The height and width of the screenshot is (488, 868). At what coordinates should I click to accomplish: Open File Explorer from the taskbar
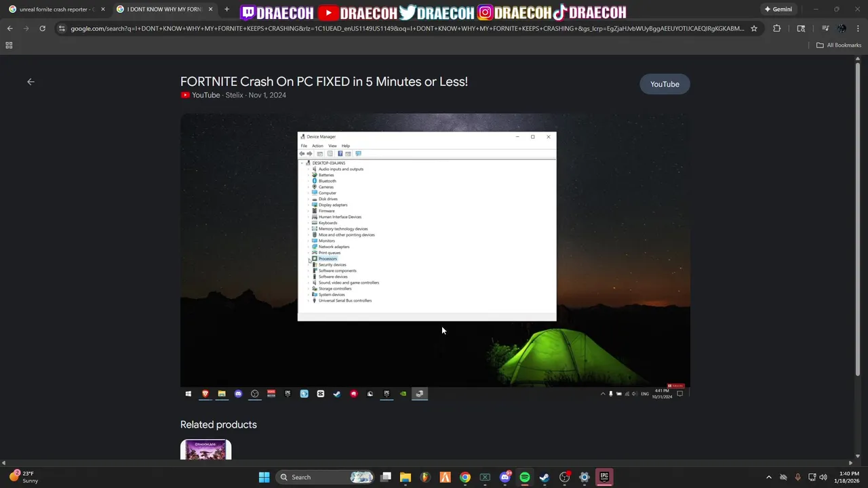click(x=406, y=477)
